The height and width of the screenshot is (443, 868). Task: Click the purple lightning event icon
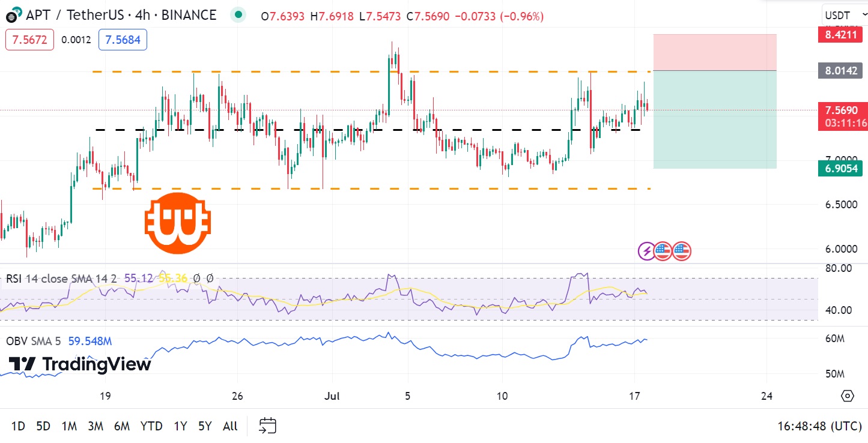pos(646,251)
